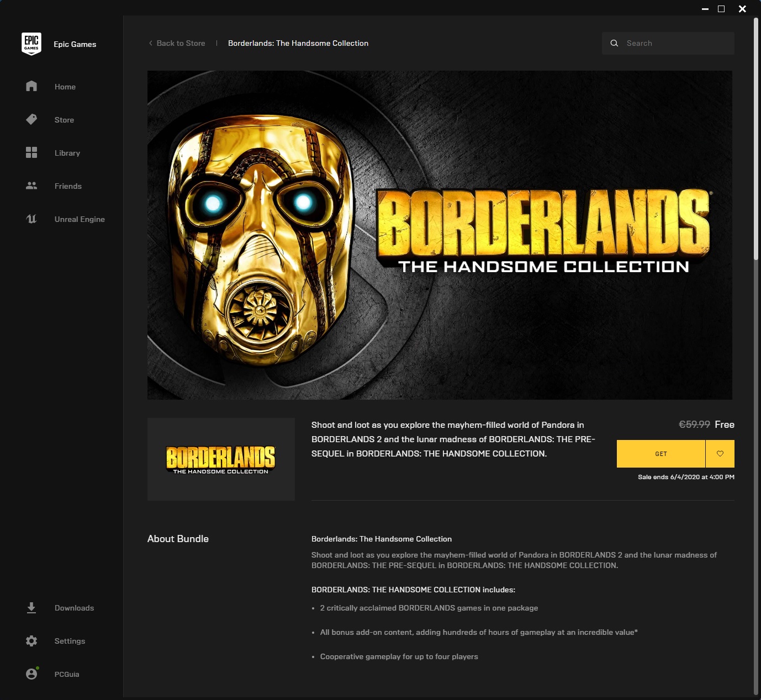
Task: Select the Store menu label
Action: (x=64, y=120)
